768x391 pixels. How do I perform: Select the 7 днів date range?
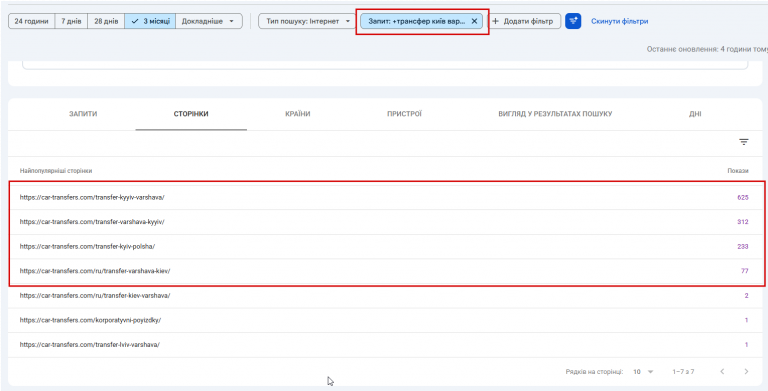click(71, 22)
